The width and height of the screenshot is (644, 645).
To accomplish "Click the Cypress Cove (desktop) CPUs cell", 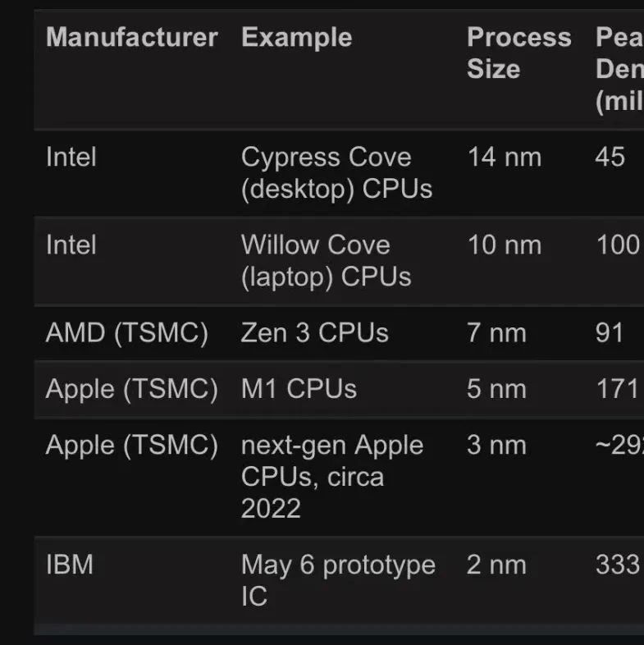I will click(x=336, y=173).
